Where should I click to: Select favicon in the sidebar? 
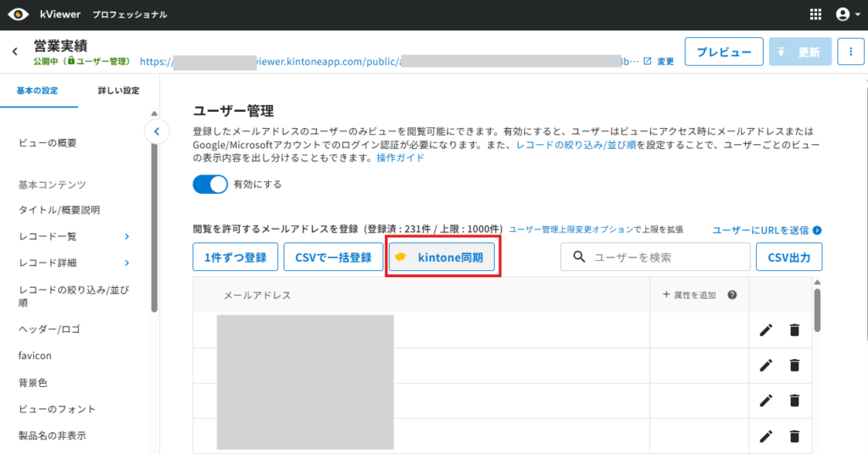(35, 356)
